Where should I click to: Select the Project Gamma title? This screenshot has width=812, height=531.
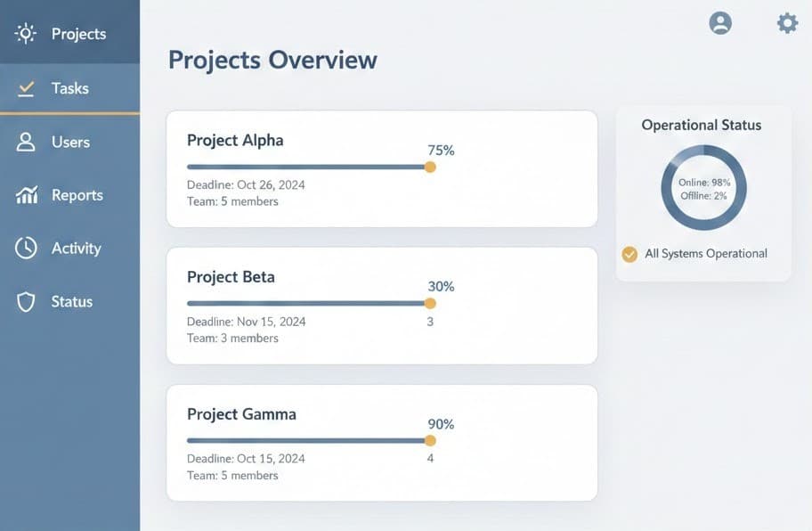[241, 414]
